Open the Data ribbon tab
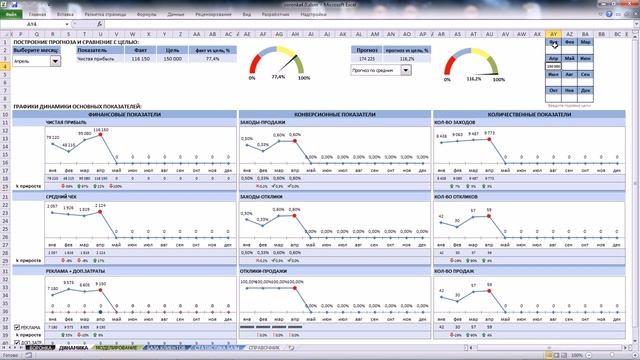 pyautogui.click(x=176, y=14)
